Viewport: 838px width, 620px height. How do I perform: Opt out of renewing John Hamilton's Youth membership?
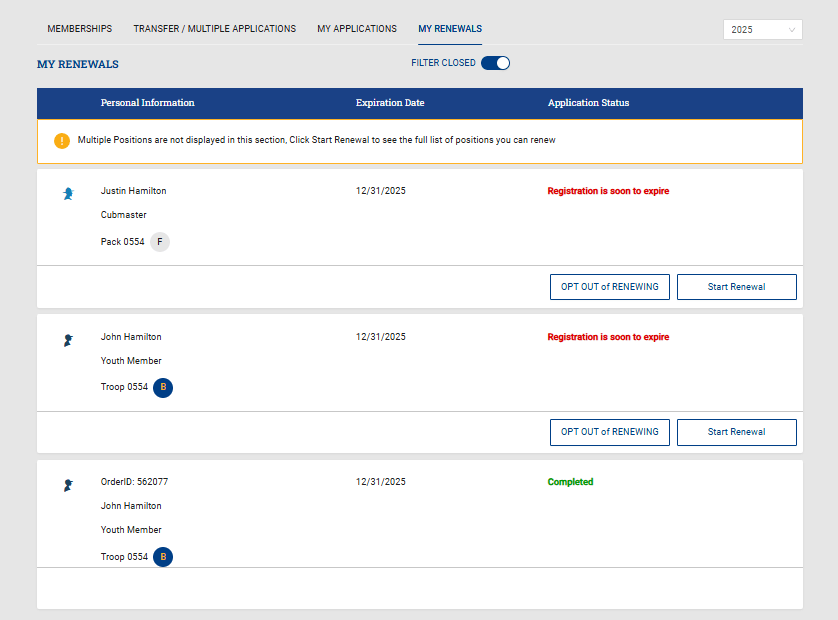[609, 432]
